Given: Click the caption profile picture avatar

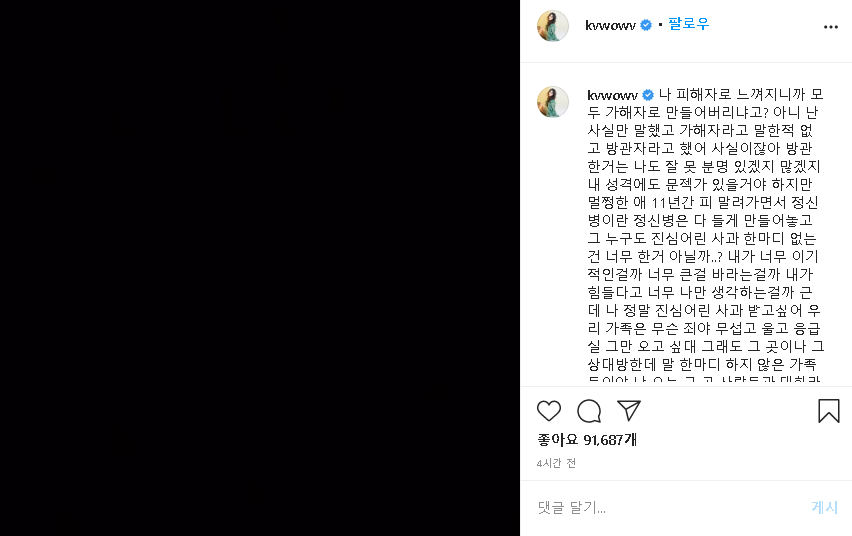Looking at the screenshot, I should (x=553, y=102).
